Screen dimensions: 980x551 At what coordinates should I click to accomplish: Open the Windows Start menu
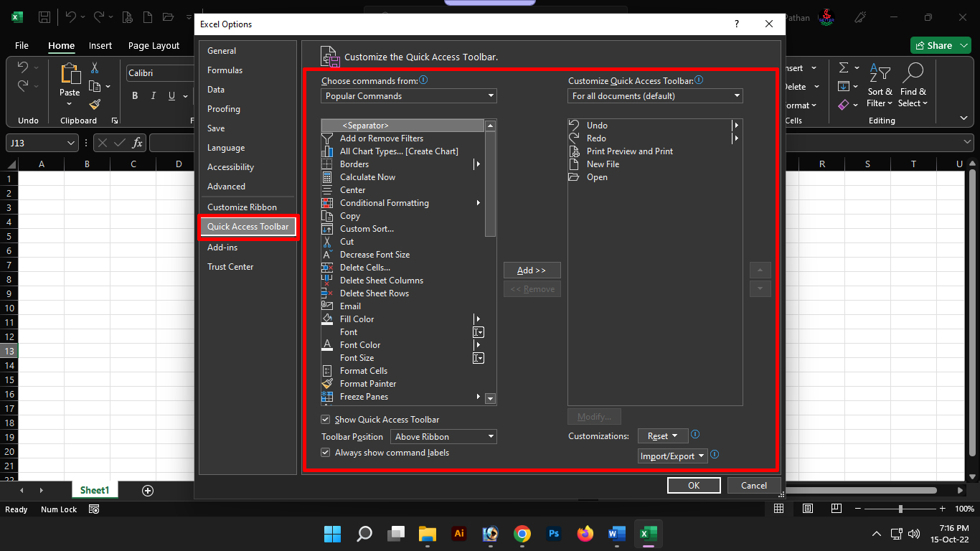tap(333, 534)
